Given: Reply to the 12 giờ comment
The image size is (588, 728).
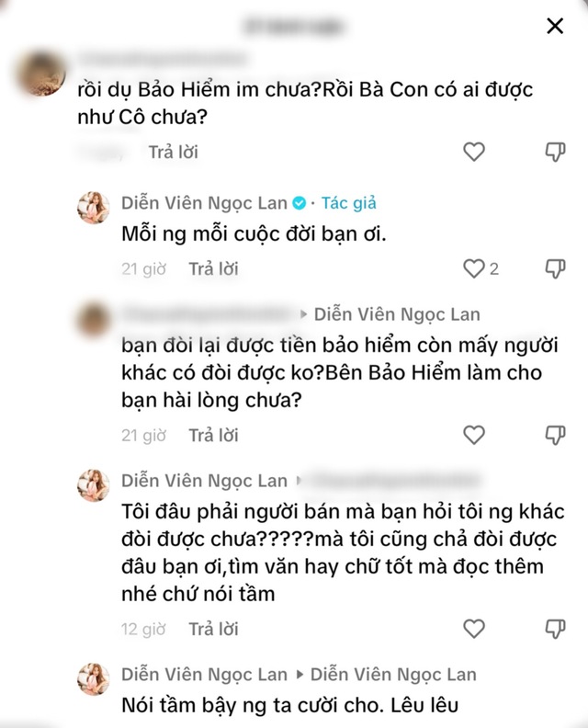Looking at the screenshot, I should click(x=213, y=629).
